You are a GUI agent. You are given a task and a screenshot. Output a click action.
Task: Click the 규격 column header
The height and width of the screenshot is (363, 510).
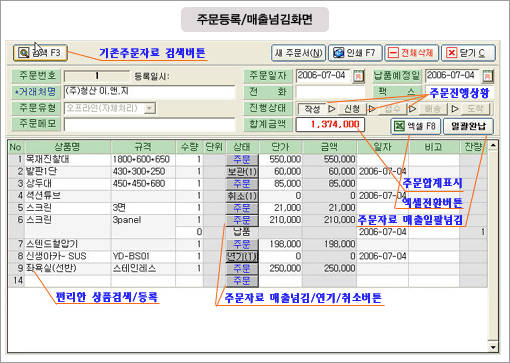pos(143,147)
